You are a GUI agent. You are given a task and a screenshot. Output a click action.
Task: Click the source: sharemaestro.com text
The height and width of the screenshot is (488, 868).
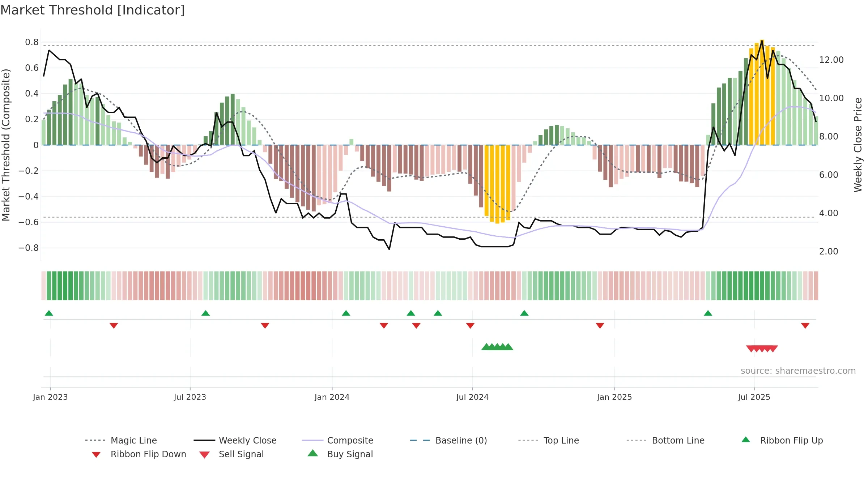(x=798, y=371)
